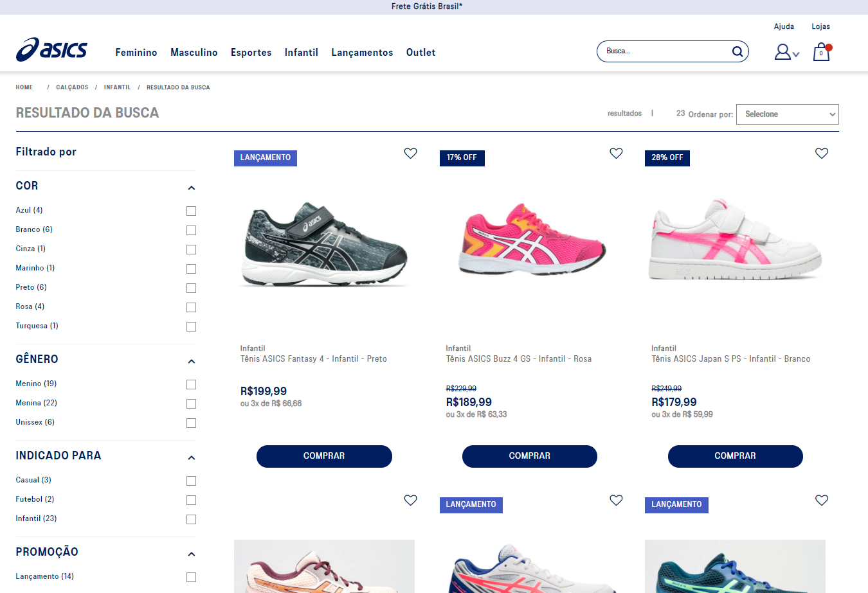
Task: Go to CALÇADOS breadcrumb
Action: click(x=72, y=87)
